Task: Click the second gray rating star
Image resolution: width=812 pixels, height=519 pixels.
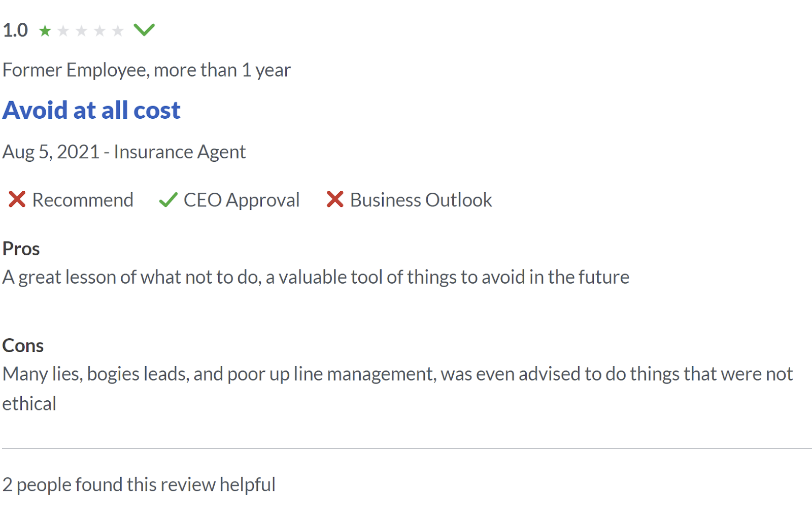Action: coord(63,31)
